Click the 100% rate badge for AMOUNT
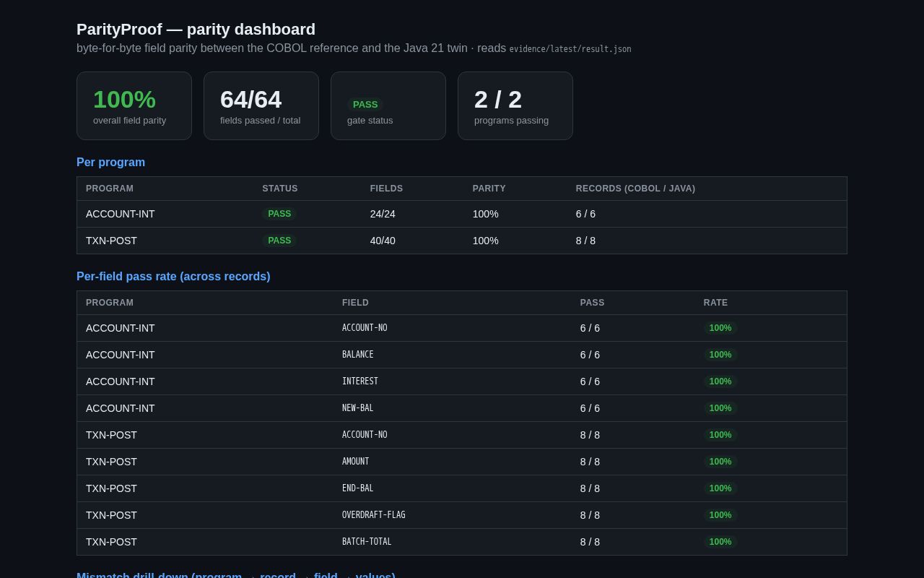 (x=720, y=462)
